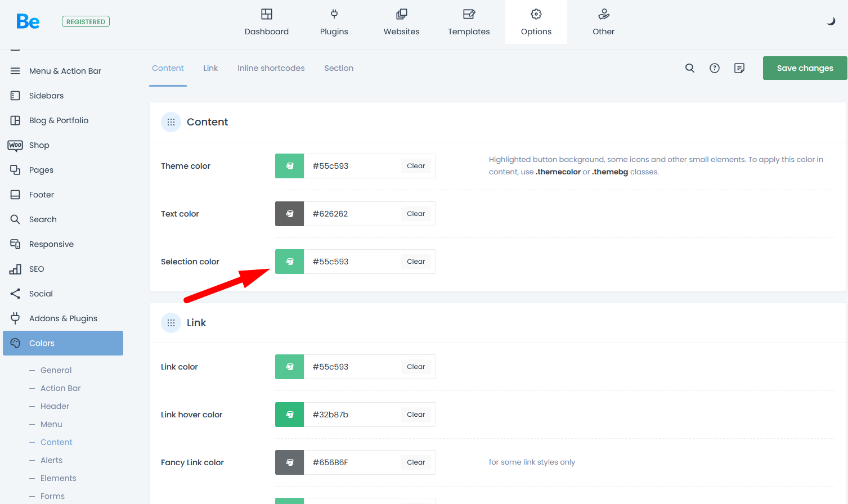Open Pages settings in sidebar
Screen dimensions: 848x504
63,170
